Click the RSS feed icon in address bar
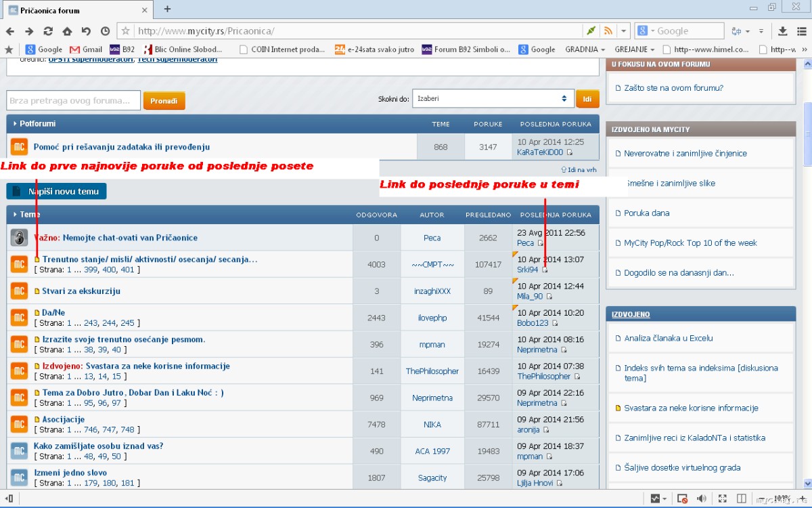812x508 pixels. pos(608,31)
